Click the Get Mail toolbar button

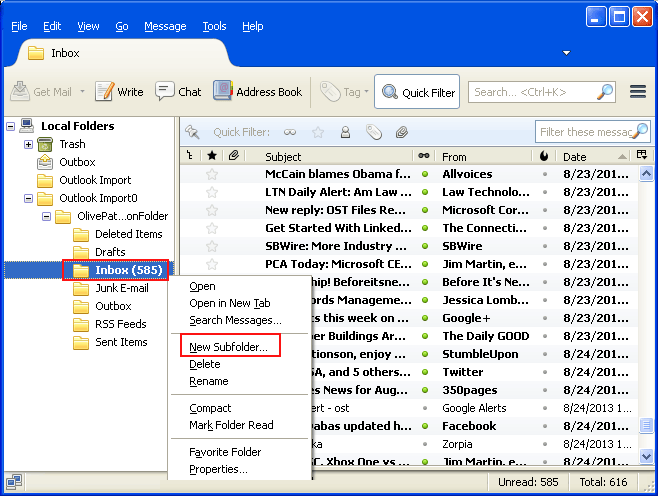click(x=41, y=91)
